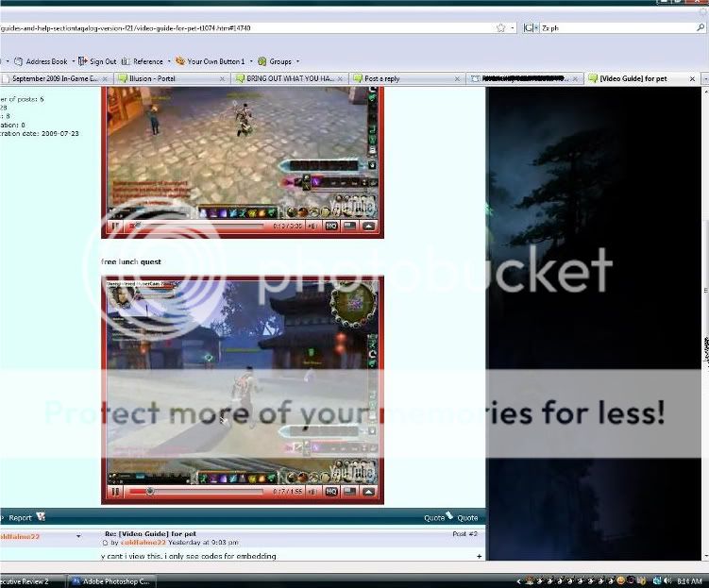
Task: Expand menu arrow on lower video player
Action: pyautogui.click(x=369, y=492)
